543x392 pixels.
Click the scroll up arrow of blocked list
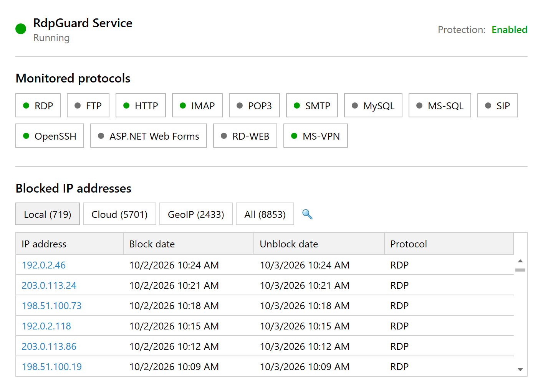520,261
